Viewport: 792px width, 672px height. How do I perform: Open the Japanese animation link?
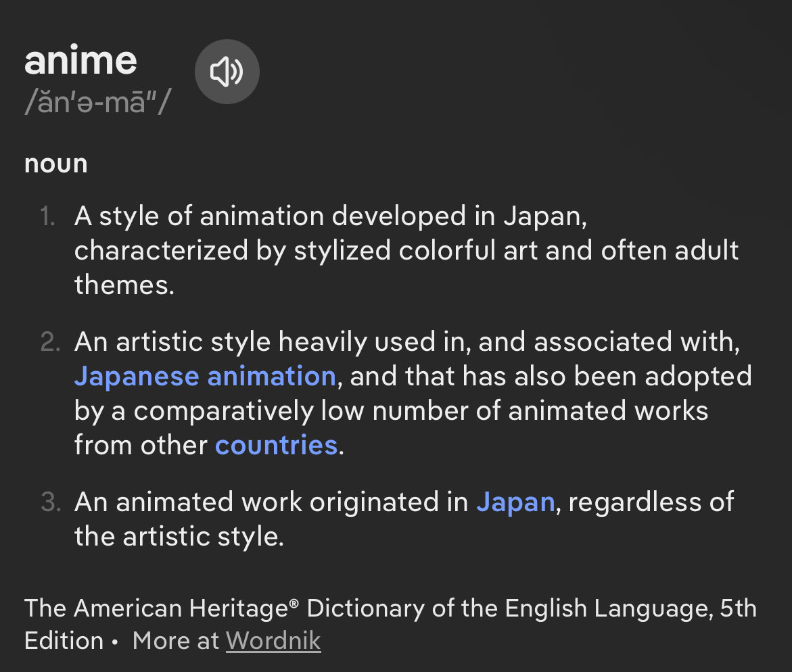click(205, 377)
